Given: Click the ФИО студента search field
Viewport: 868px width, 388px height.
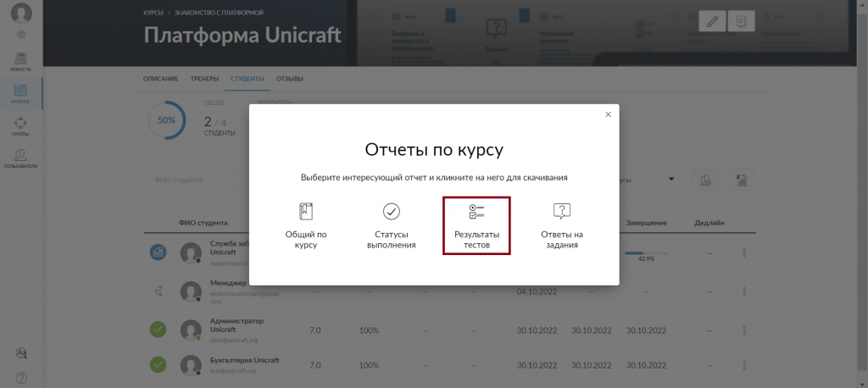Looking at the screenshot, I should pyautogui.click(x=197, y=180).
